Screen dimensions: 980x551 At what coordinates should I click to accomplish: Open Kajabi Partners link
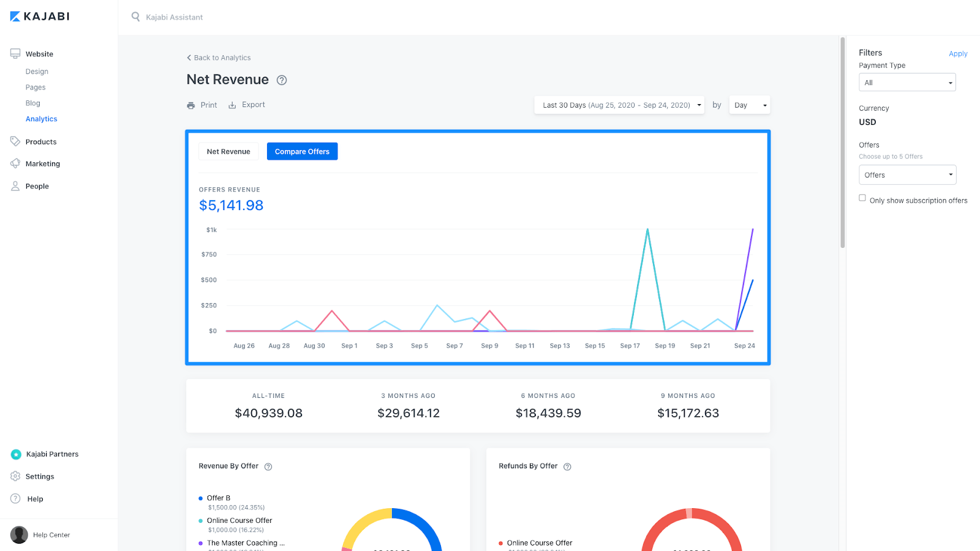pyautogui.click(x=52, y=454)
